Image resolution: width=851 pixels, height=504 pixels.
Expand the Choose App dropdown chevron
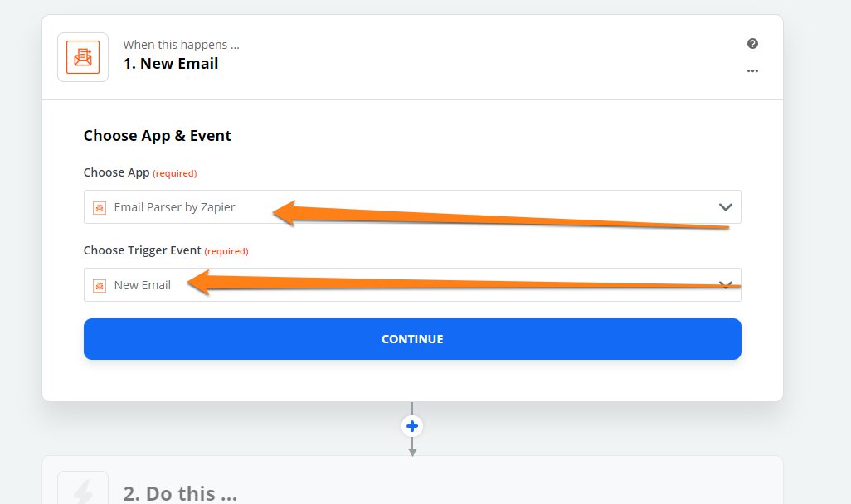coord(726,207)
